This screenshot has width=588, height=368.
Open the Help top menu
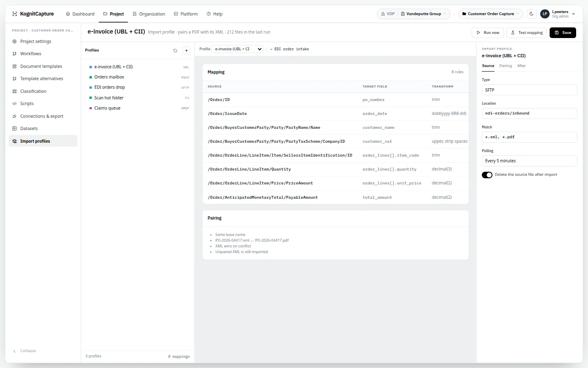point(214,14)
